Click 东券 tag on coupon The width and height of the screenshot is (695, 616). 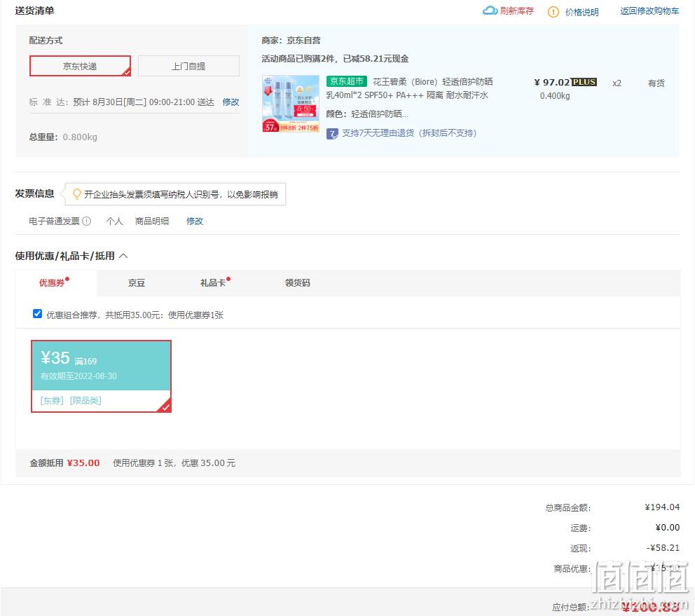[52, 400]
